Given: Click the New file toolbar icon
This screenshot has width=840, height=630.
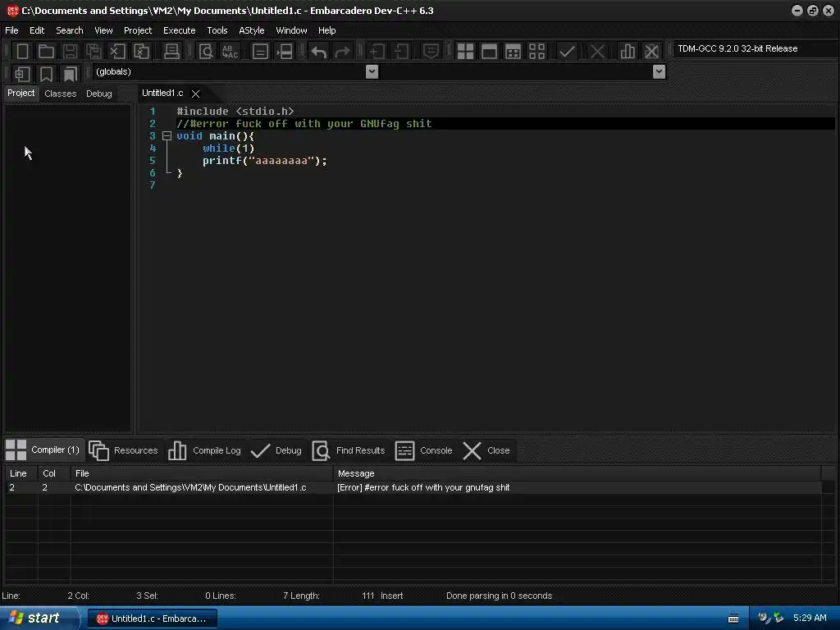Looking at the screenshot, I should pos(22,52).
